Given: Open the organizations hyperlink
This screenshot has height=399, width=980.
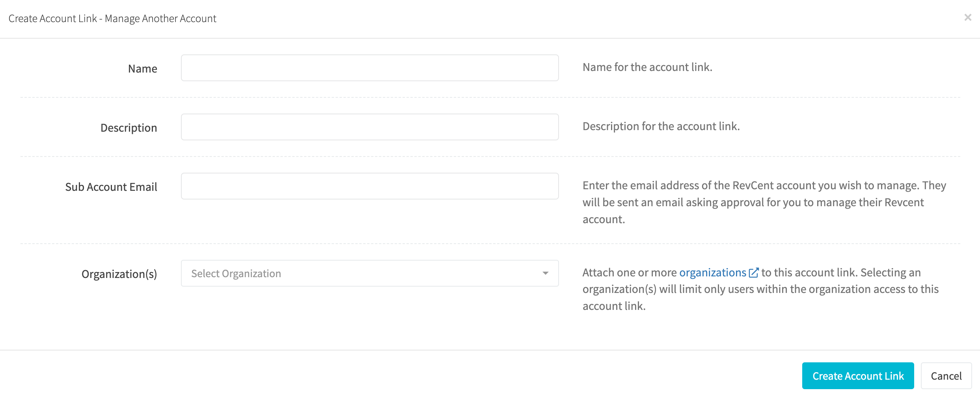Looking at the screenshot, I should pyautogui.click(x=713, y=272).
